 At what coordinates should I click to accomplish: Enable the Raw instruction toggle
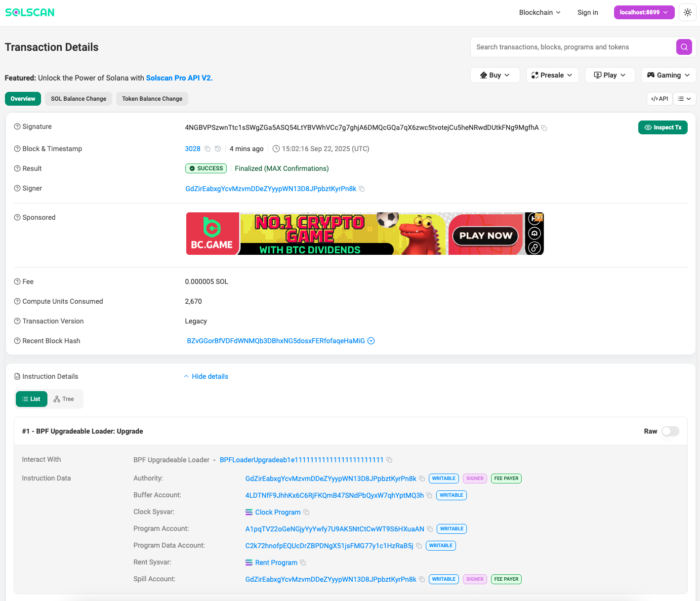point(670,431)
